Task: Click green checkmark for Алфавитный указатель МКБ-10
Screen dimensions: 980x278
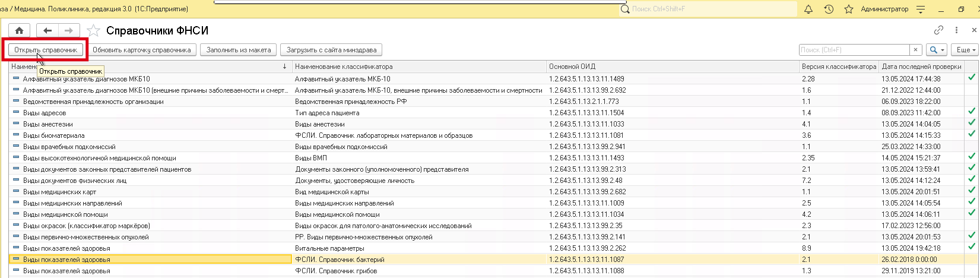Action: pos(971,77)
